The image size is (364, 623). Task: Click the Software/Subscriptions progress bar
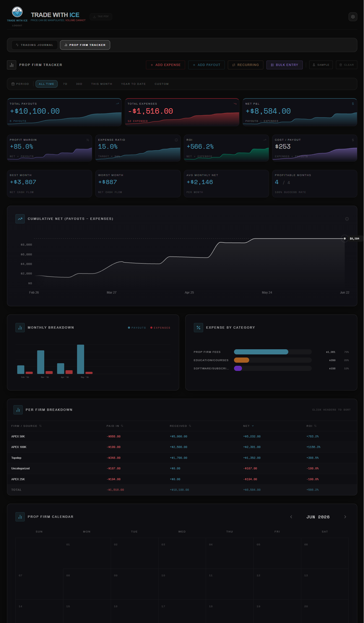pos(273,369)
